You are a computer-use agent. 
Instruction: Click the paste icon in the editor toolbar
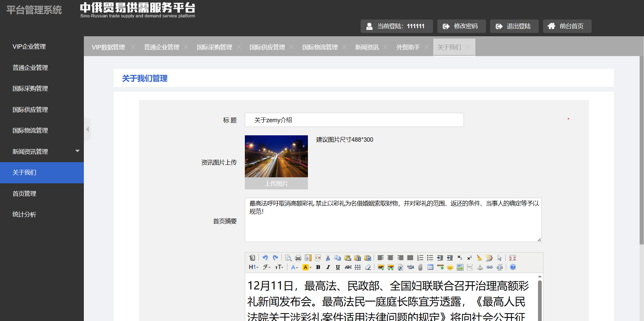(347, 258)
